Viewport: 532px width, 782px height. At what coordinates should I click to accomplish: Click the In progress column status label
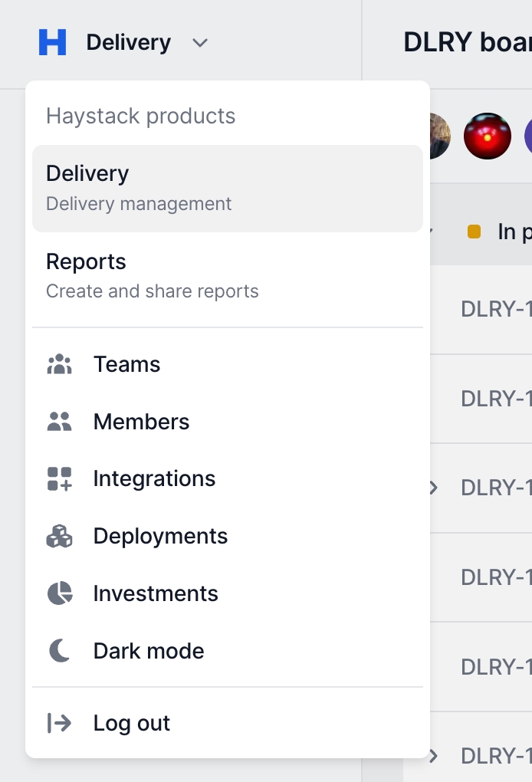pos(514,232)
